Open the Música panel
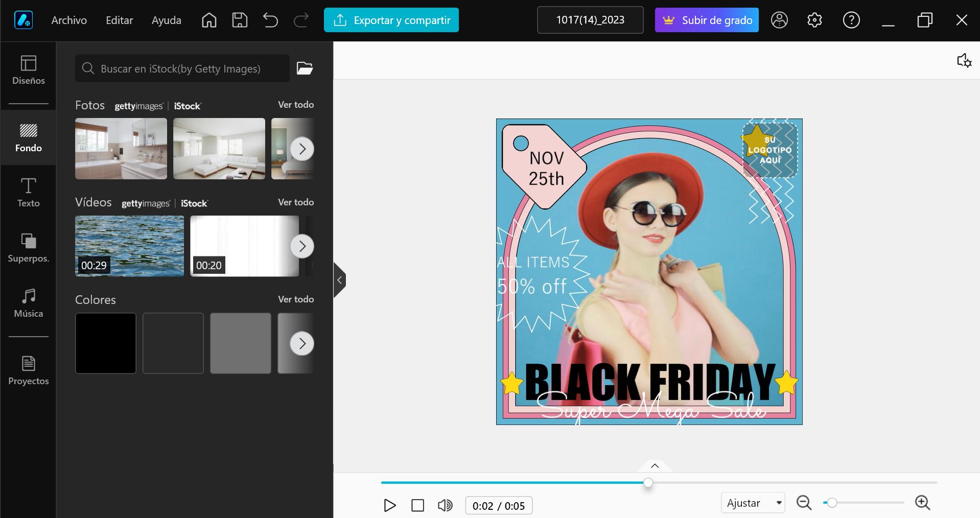The image size is (980, 518). [28, 304]
